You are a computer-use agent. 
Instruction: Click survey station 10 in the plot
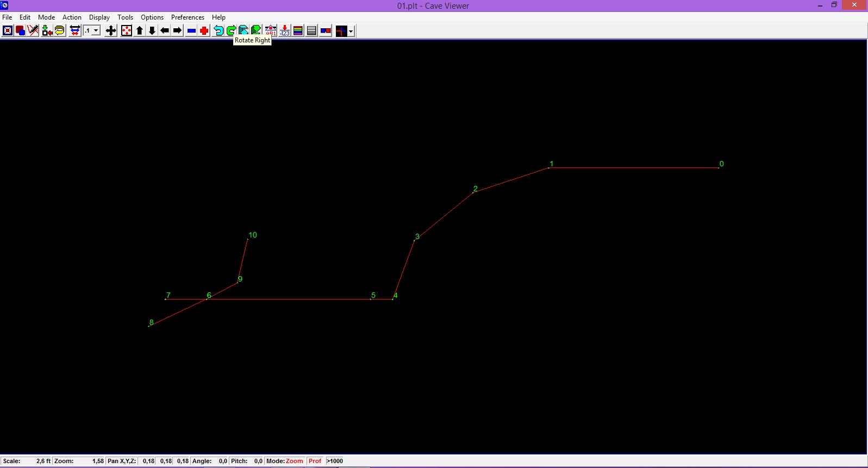[x=248, y=239]
